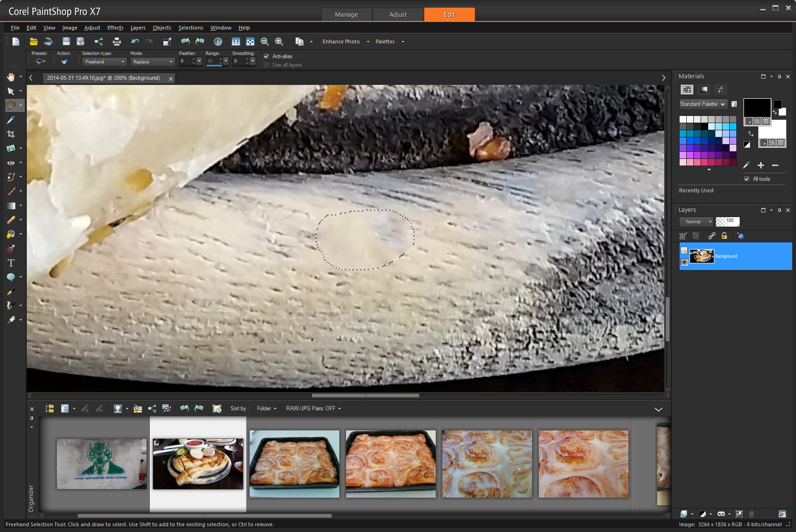This screenshot has height=532, width=796.
Task: Select the Crop tool
Action: click(11, 134)
